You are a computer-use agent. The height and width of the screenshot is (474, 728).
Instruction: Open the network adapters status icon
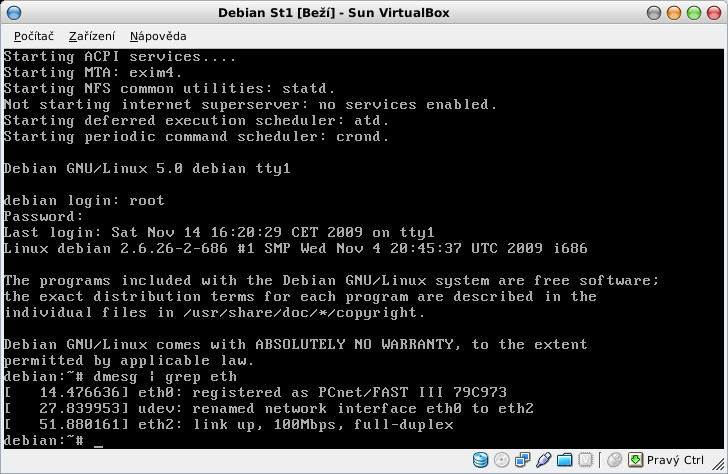click(523, 460)
